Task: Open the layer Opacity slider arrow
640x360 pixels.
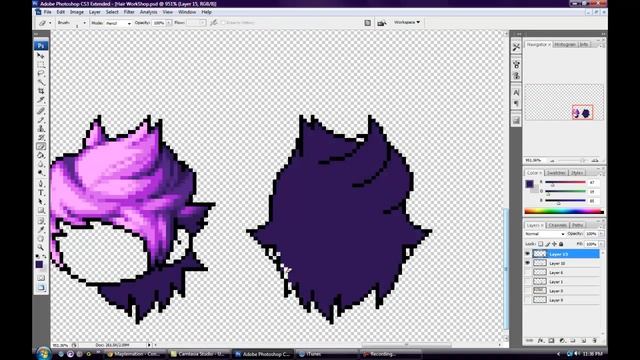Action: [601, 234]
